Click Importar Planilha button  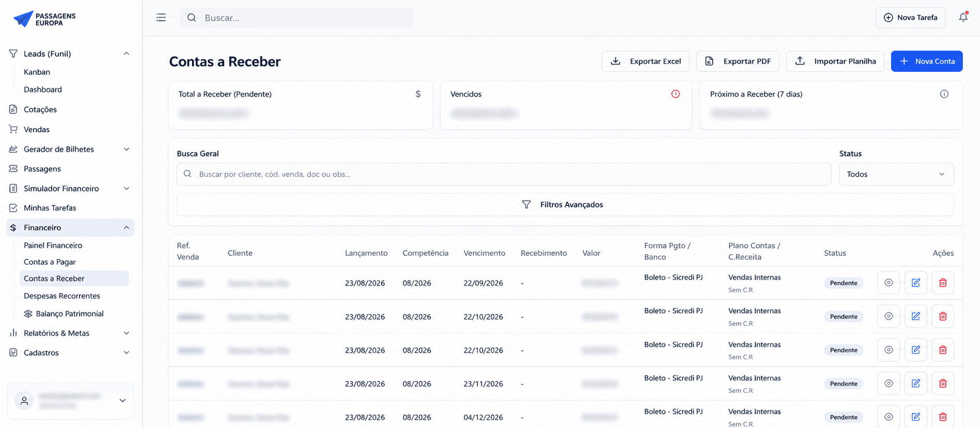coord(835,61)
